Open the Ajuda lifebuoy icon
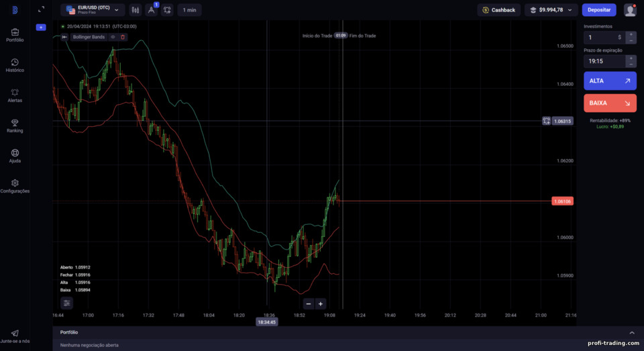644x351 pixels. point(15,153)
